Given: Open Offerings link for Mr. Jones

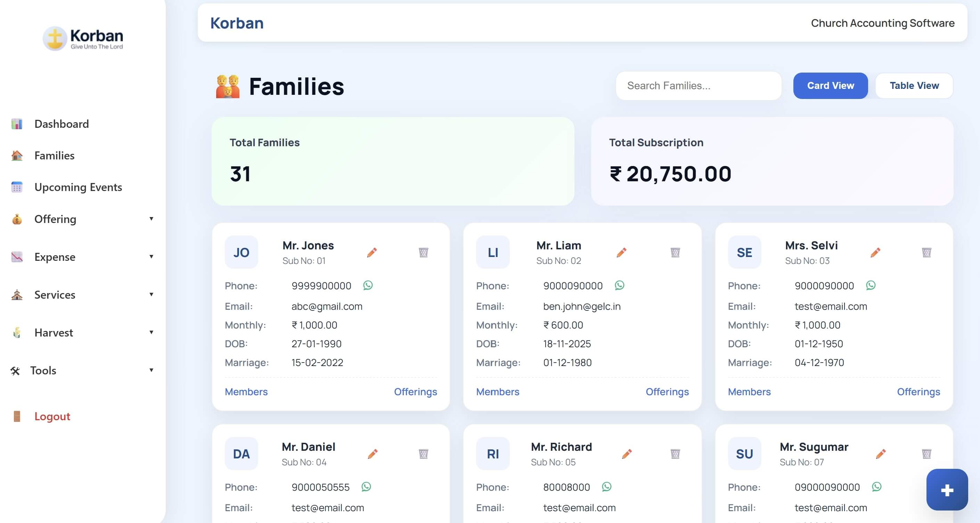Looking at the screenshot, I should [x=415, y=392].
